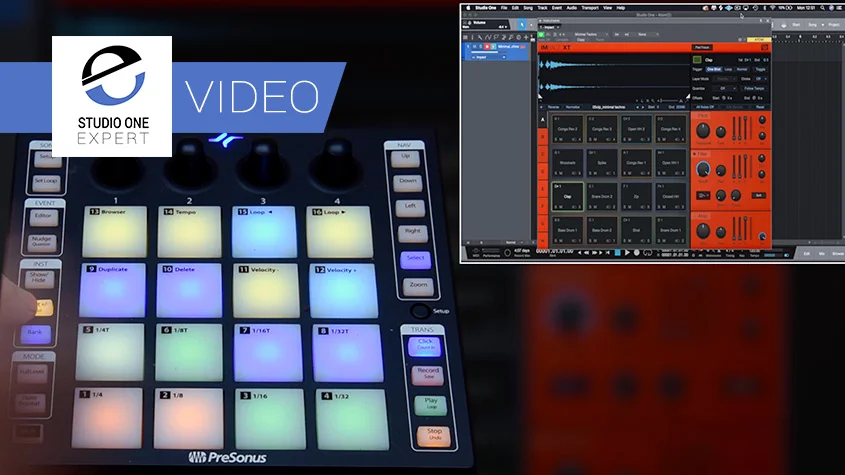845x475 pixels.
Task: Select pad bank A in Impact XT
Action: [x=543, y=120]
